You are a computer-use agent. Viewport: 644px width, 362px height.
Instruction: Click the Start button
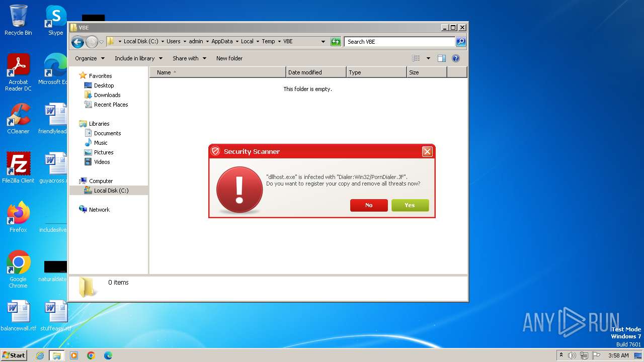14,355
